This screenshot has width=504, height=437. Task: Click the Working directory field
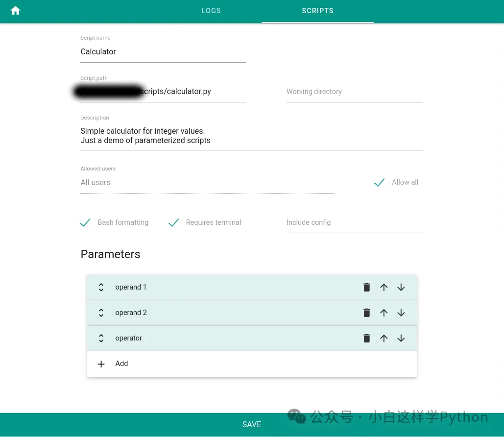[x=354, y=92]
